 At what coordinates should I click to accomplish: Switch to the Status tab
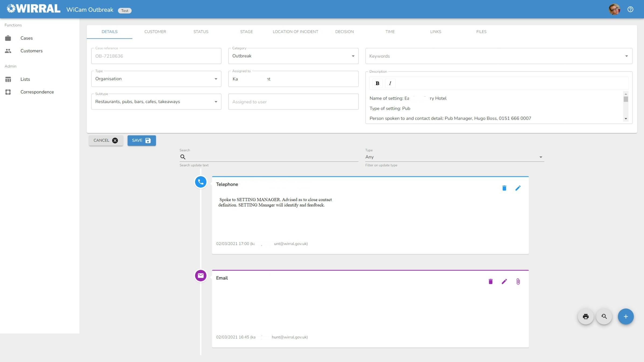201,31
